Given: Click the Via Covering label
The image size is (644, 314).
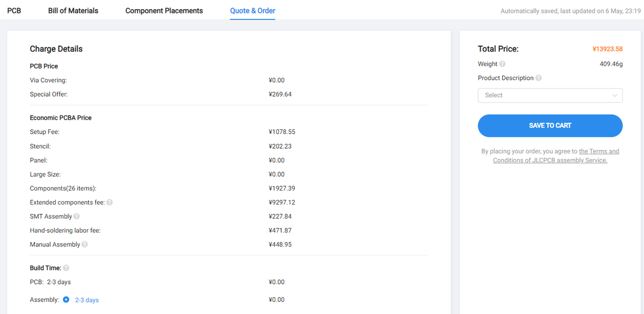Looking at the screenshot, I should (x=48, y=80).
